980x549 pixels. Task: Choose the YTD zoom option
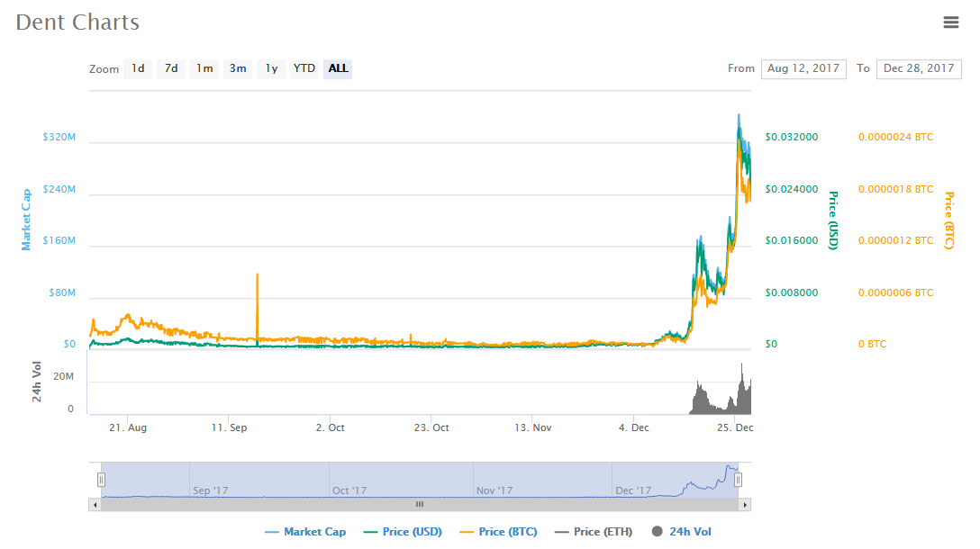coord(304,68)
